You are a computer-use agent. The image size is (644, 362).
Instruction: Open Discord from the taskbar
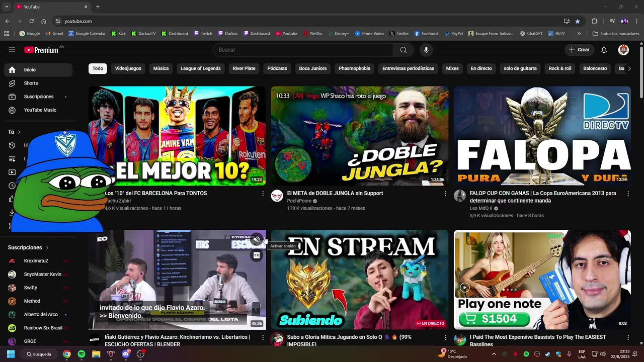click(126, 354)
